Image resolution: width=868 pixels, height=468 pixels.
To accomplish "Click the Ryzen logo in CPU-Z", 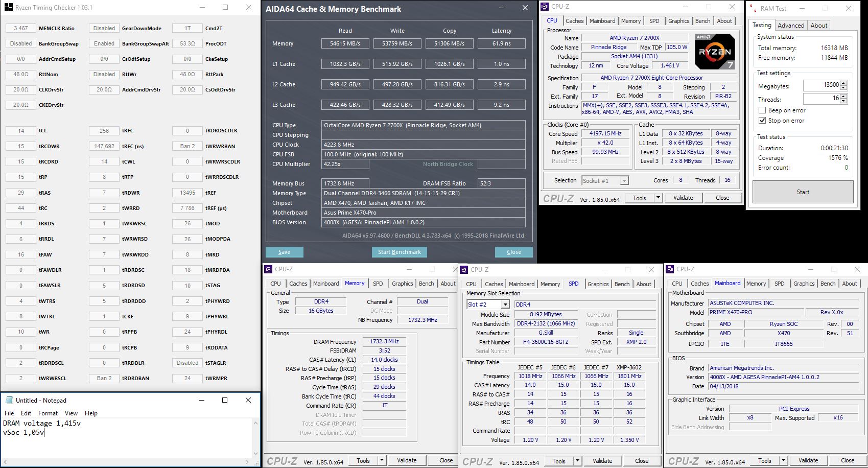I will click(715, 51).
